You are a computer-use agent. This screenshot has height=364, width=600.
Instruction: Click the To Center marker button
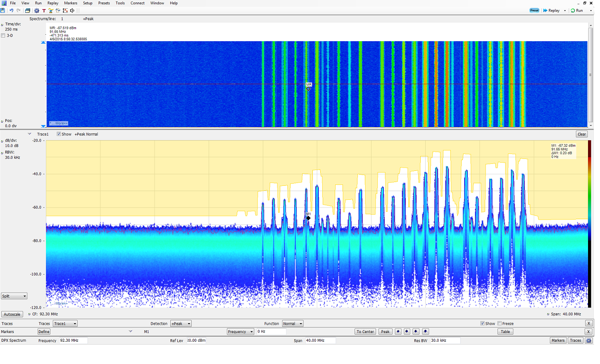click(x=365, y=332)
